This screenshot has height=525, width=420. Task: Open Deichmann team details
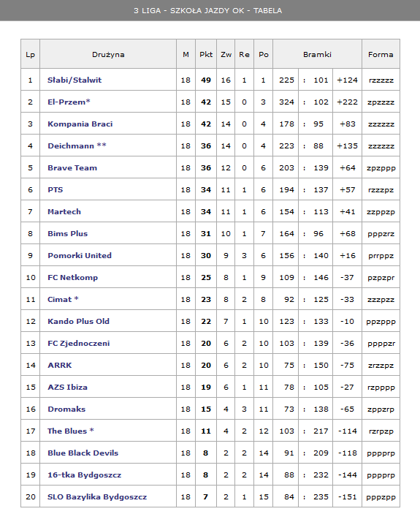tap(71, 146)
